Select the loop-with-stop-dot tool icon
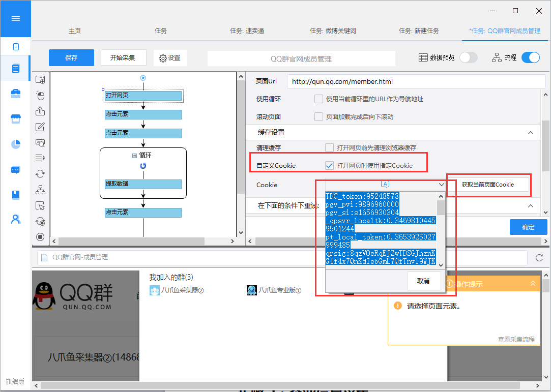 [40, 221]
